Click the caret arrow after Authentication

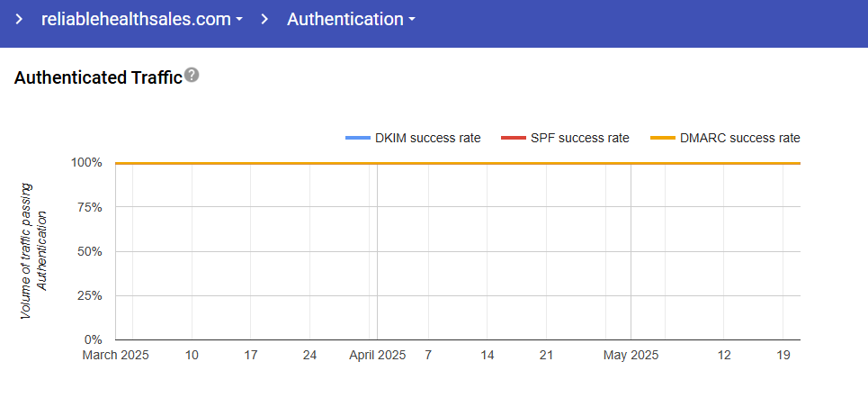411,20
